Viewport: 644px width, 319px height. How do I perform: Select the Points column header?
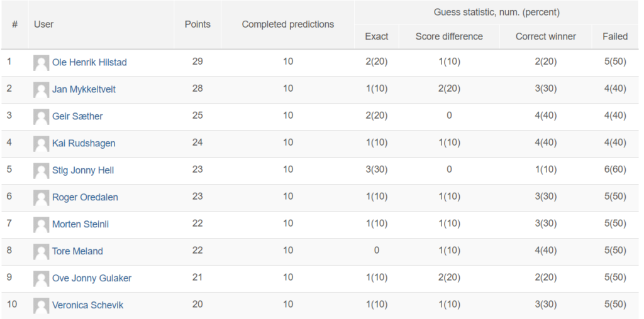197,24
